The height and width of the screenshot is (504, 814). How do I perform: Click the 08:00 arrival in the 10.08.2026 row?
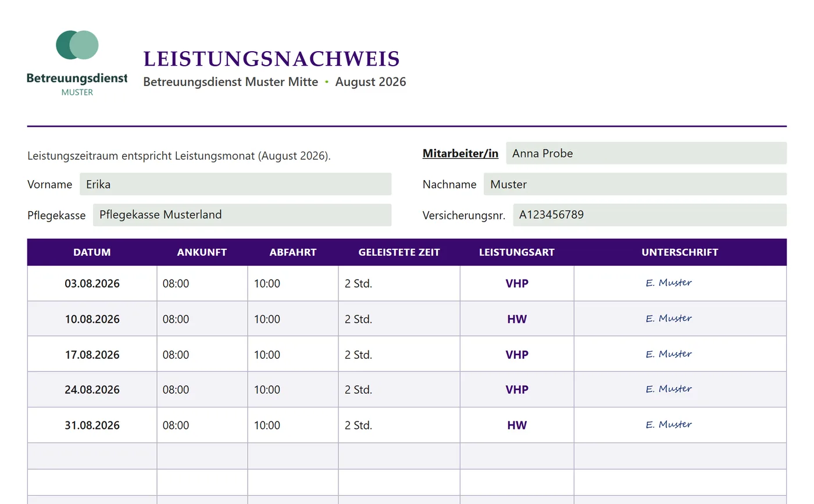pyautogui.click(x=176, y=319)
